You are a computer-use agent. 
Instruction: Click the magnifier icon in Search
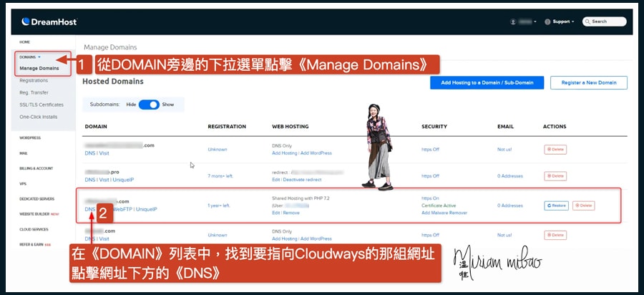click(587, 21)
